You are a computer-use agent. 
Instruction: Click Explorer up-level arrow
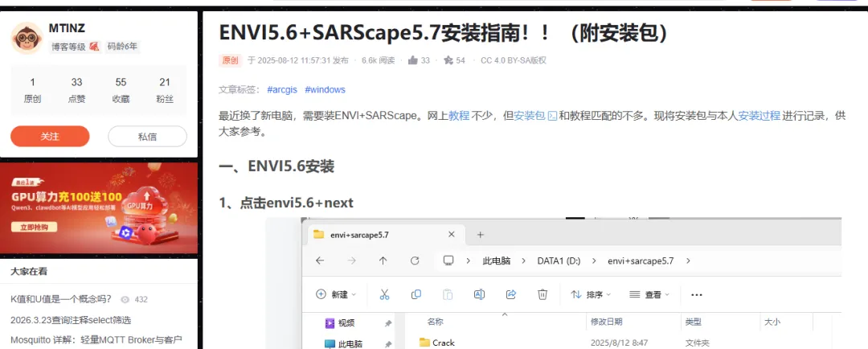click(383, 261)
